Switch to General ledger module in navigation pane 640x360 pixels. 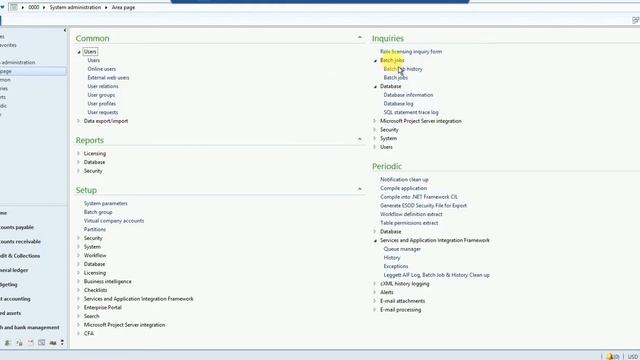(14, 270)
